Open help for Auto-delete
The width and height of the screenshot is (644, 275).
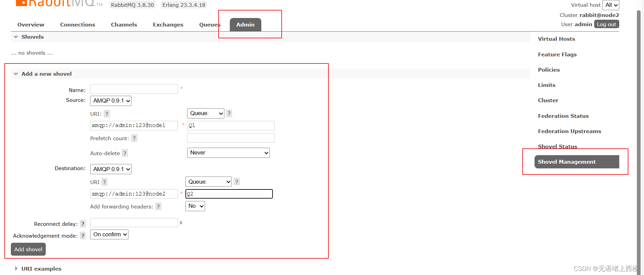coord(125,153)
